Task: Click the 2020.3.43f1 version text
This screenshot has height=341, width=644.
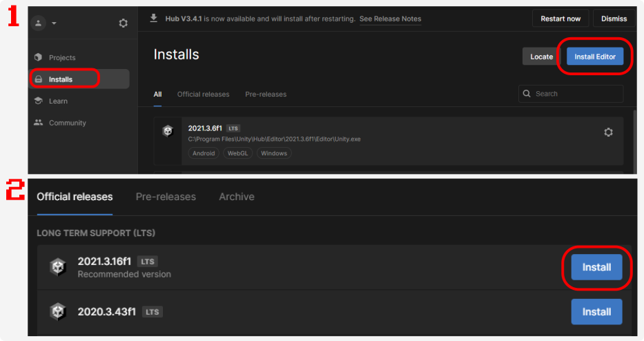Action: click(x=107, y=312)
